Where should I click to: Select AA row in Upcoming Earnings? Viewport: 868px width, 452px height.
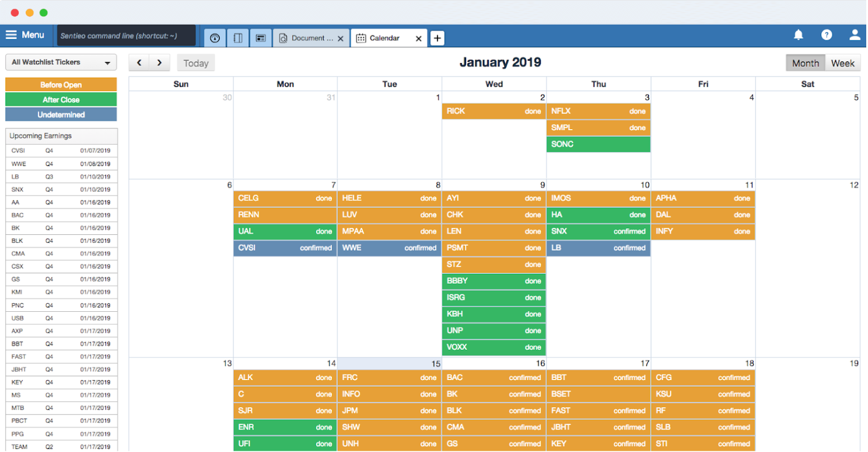61,202
